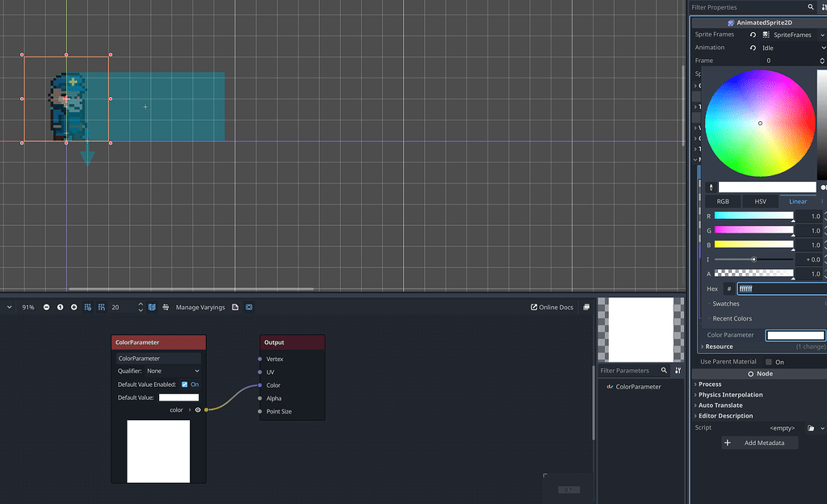Click the revert arrow beside the Animation property
Image resolution: width=827 pixels, height=504 pixels.
click(753, 47)
